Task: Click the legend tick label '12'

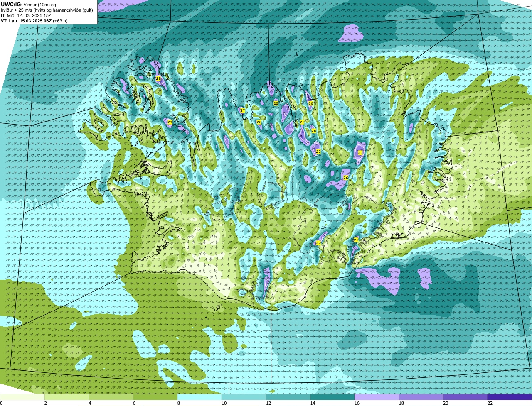Action: pyautogui.click(x=268, y=403)
